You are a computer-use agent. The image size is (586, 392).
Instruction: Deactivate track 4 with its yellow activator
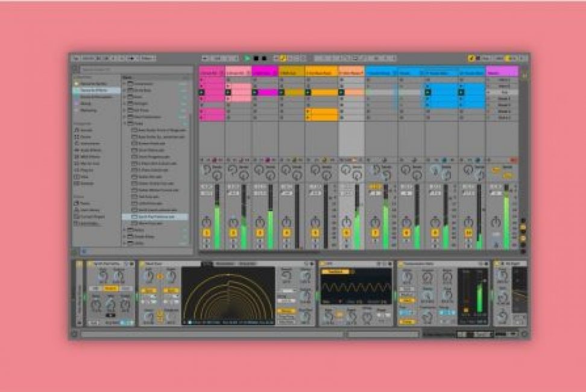(286, 233)
